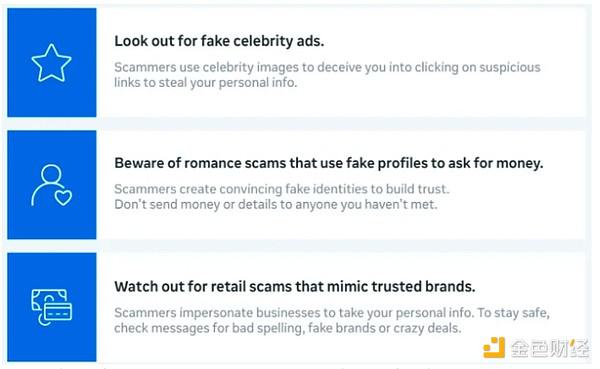Screen dimensions: 600x369
Task: Select the person-with-heart romance scam icon
Action: tap(51, 185)
